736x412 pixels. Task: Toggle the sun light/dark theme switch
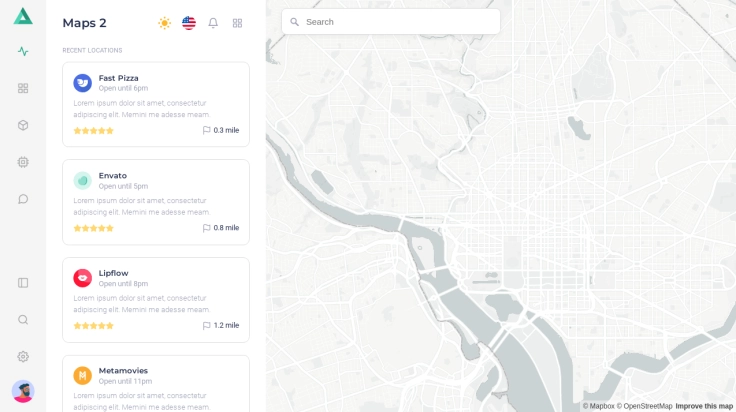click(164, 23)
